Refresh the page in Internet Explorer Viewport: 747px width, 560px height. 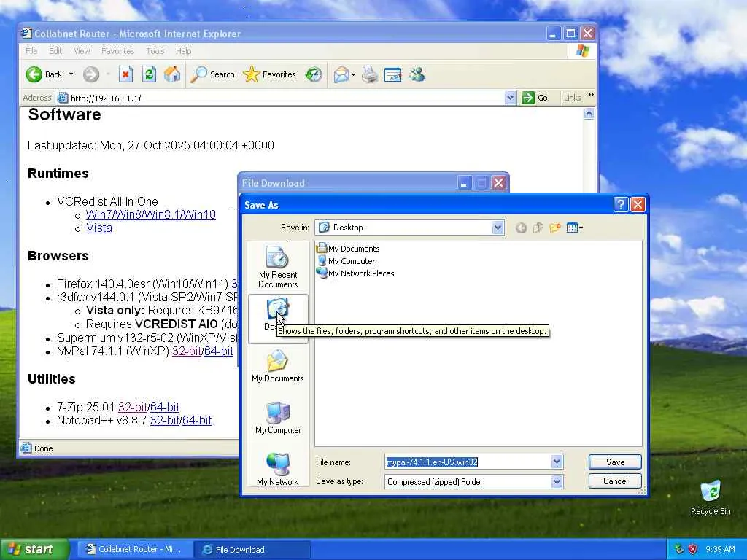149,74
